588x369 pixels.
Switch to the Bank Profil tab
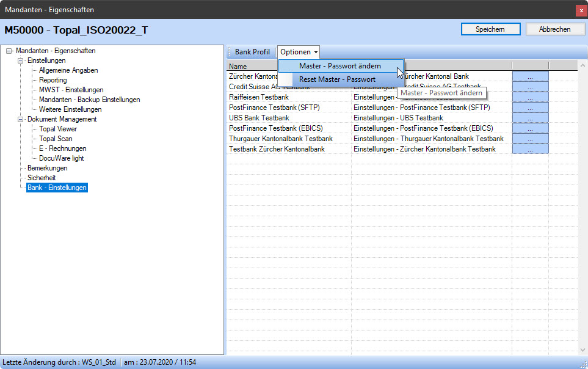(252, 52)
